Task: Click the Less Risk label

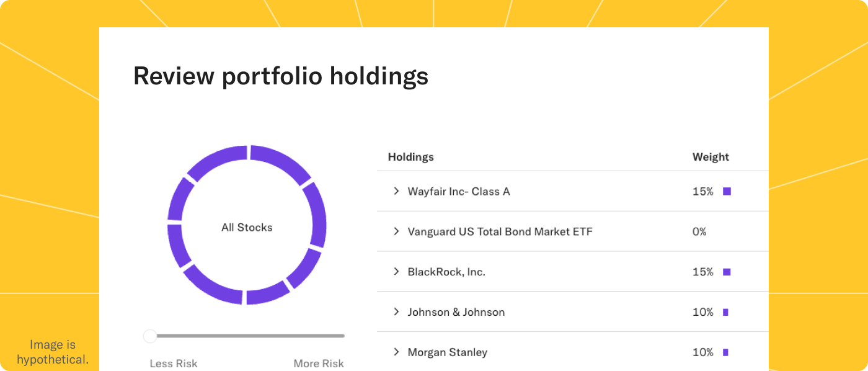Action: pyautogui.click(x=174, y=364)
